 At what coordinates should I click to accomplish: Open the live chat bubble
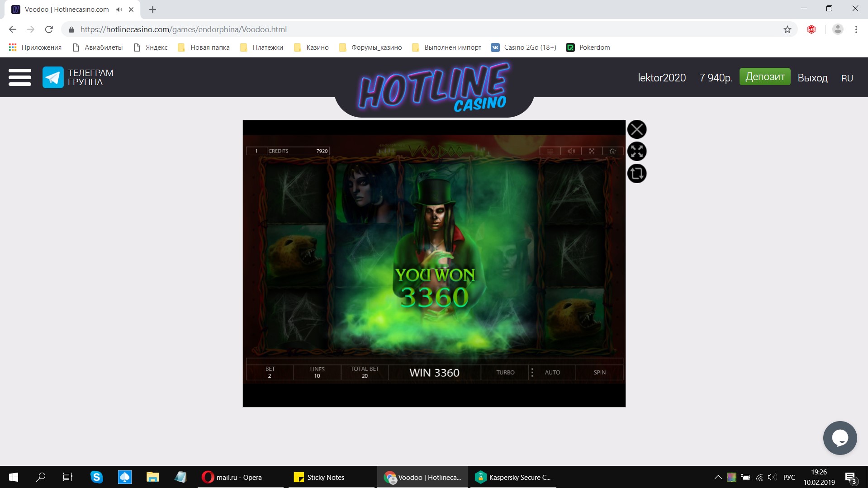[x=840, y=438]
